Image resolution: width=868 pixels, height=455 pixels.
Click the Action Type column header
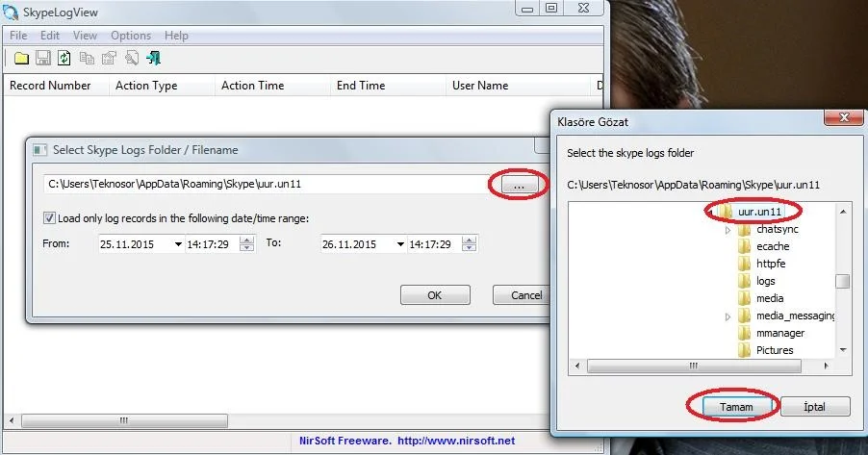[146, 86]
